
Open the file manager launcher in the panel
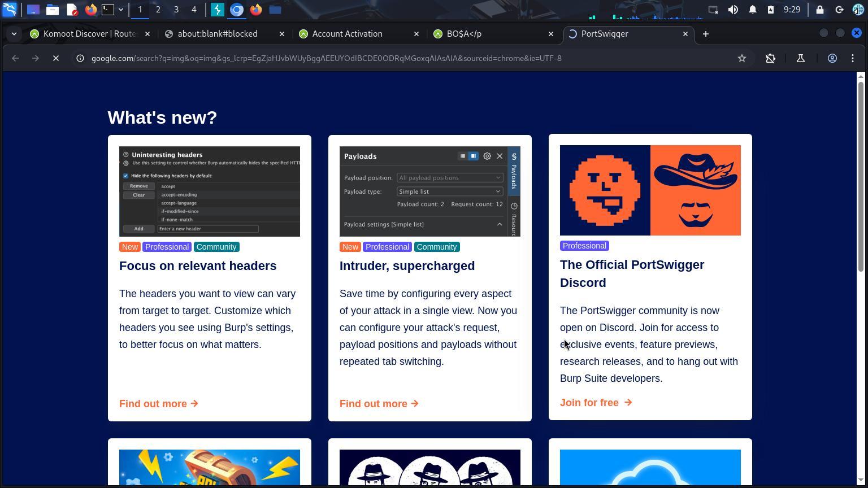[x=53, y=10]
